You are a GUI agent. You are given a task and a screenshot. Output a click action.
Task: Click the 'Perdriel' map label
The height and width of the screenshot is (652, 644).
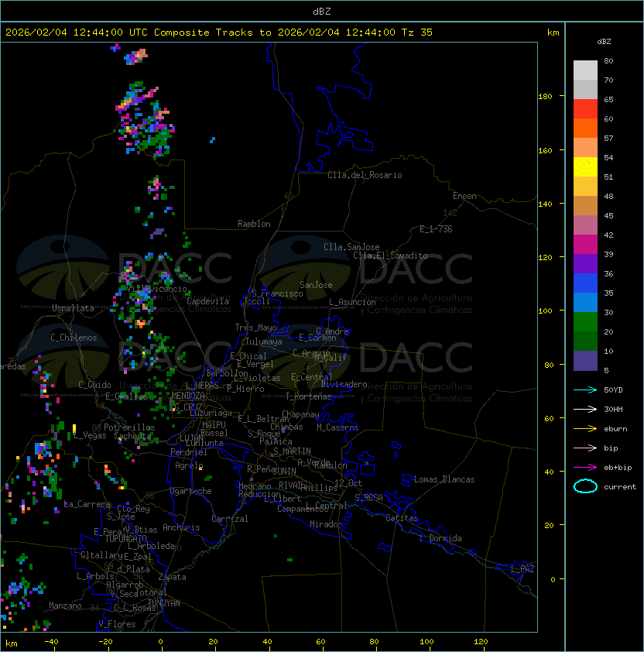(x=188, y=452)
